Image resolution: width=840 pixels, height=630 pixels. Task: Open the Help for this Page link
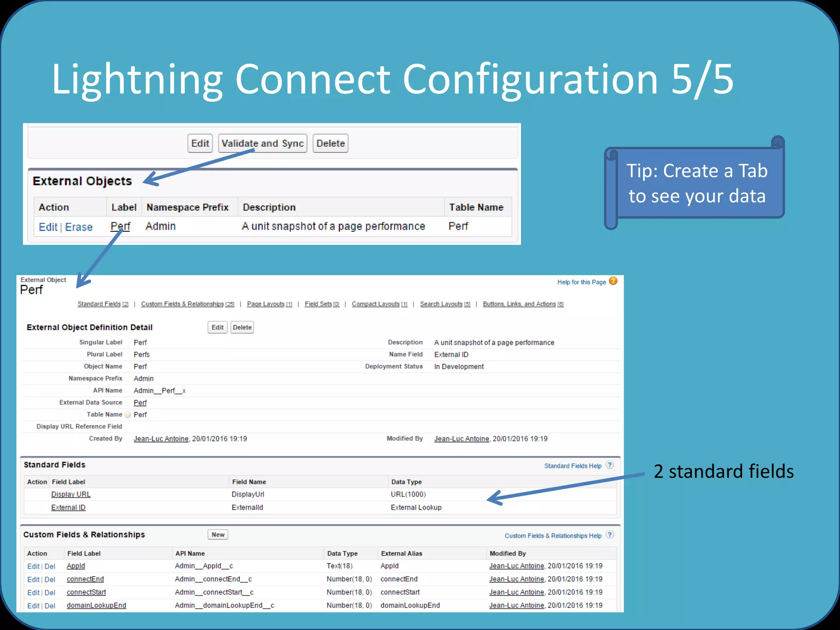coord(582,282)
